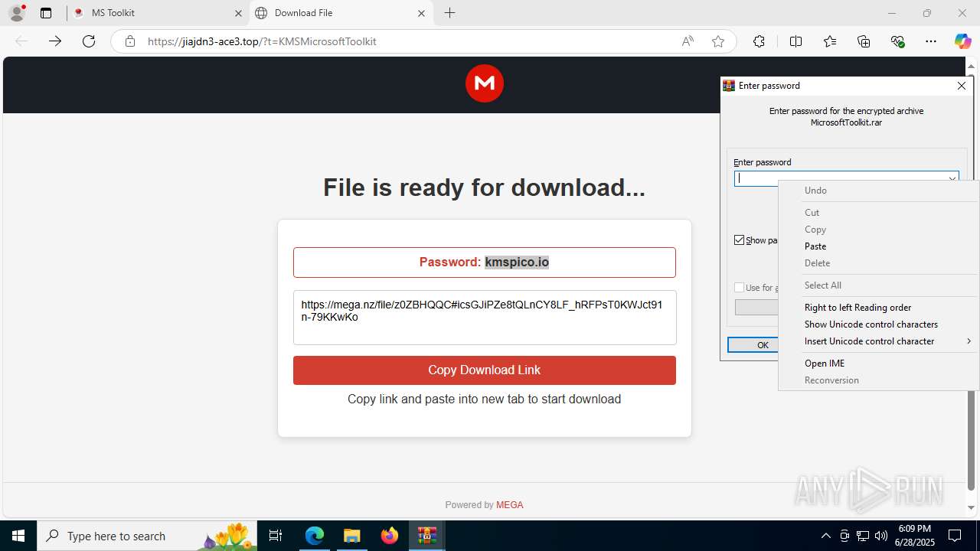Open Microsoft Edge from the taskbar
The width and height of the screenshot is (980, 551).
(315, 536)
